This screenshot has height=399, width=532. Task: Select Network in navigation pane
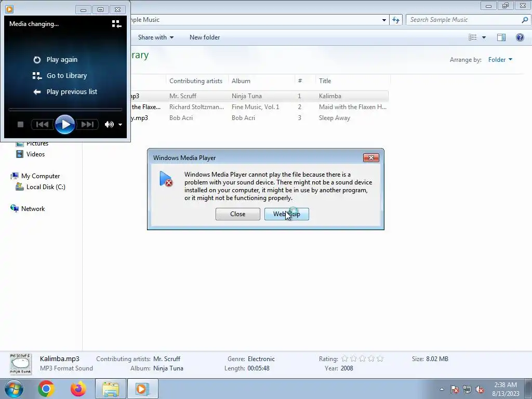point(33,209)
